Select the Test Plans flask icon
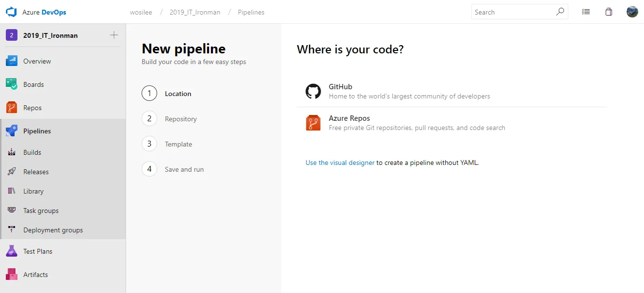This screenshot has height=293, width=644. [x=12, y=251]
